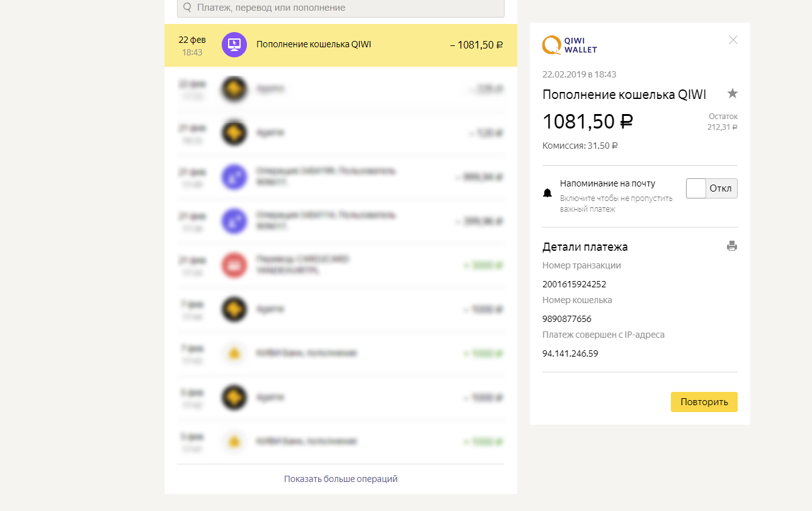Click the timestamp 22.02.2019 в 18:43

579,74
